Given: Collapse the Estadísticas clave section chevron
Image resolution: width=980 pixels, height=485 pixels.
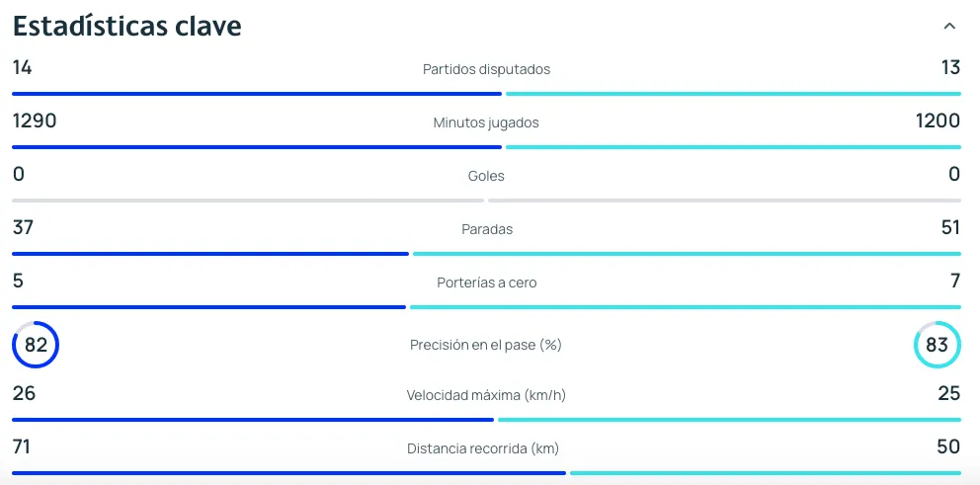Looking at the screenshot, I should click(x=949, y=27).
